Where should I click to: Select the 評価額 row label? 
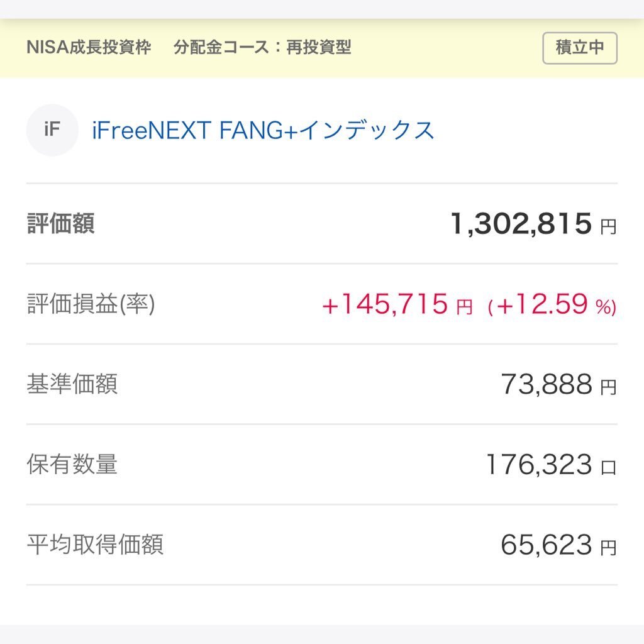click(61, 223)
